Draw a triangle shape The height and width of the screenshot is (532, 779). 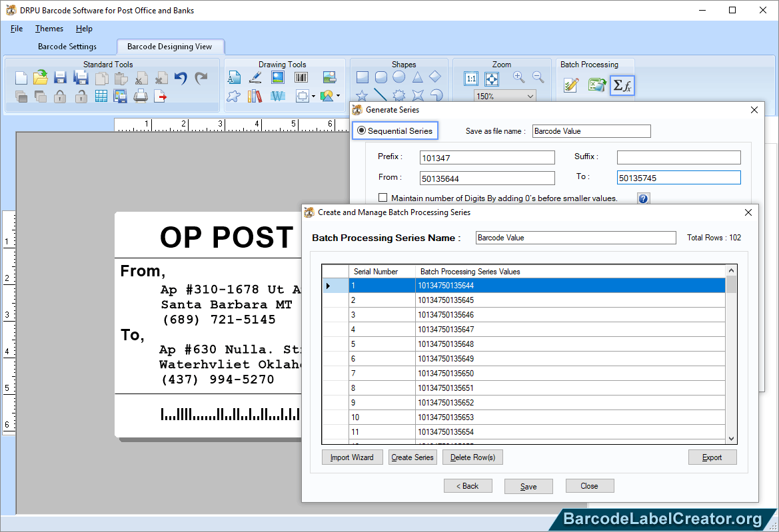coord(417,77)
